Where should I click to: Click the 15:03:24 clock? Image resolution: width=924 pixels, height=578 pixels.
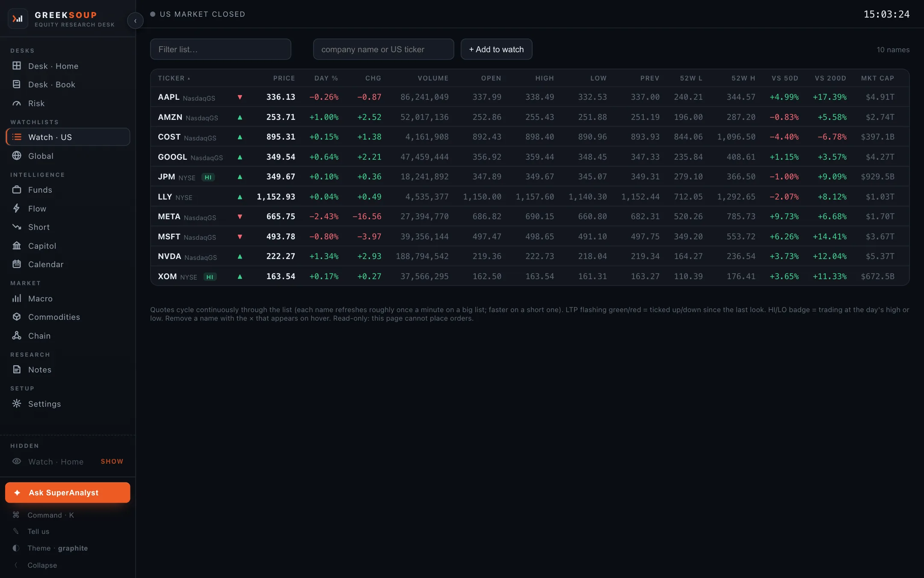click(x=886, y=14)
